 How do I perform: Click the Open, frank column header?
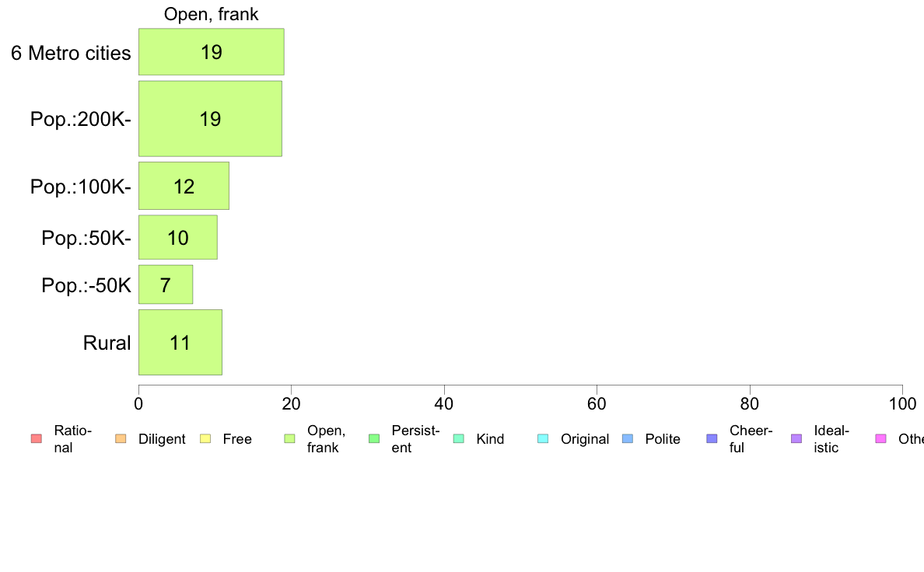click(211, 14)
